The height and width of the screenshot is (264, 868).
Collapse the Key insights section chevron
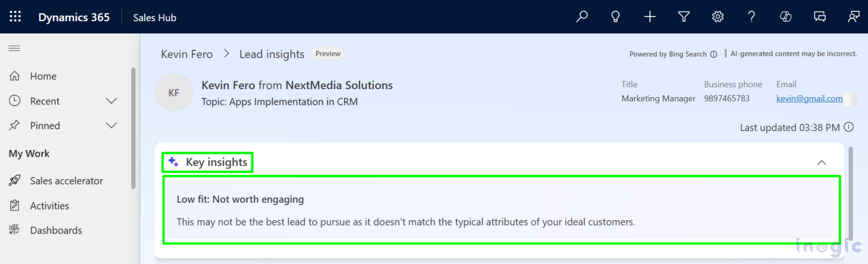822,163
